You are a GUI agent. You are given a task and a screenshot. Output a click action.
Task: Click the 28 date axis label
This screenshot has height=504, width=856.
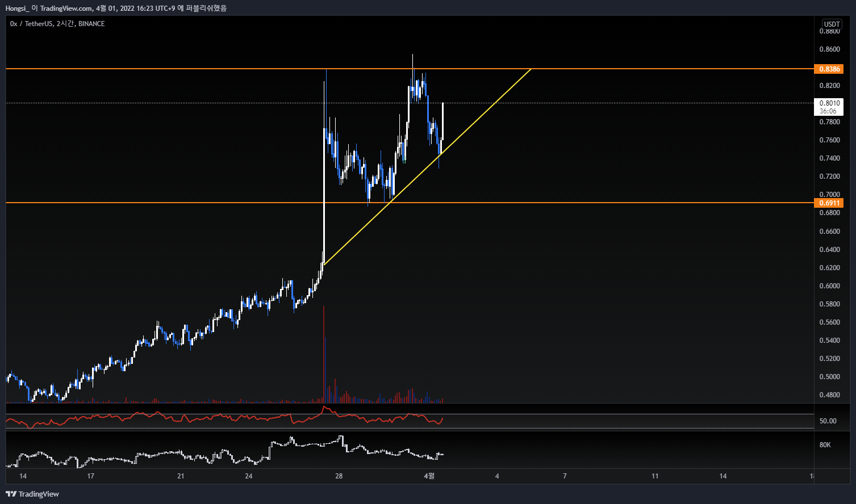click(339, 476)
